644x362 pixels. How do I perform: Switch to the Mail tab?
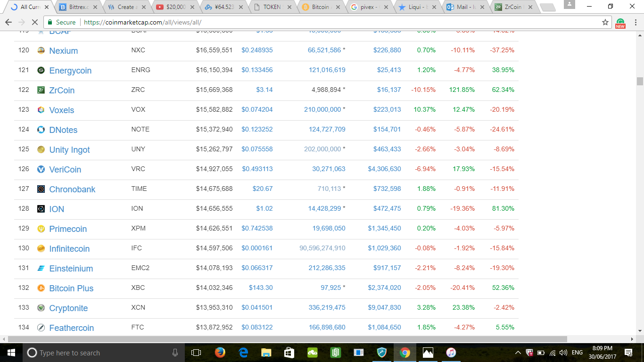[x=466, y=7]
